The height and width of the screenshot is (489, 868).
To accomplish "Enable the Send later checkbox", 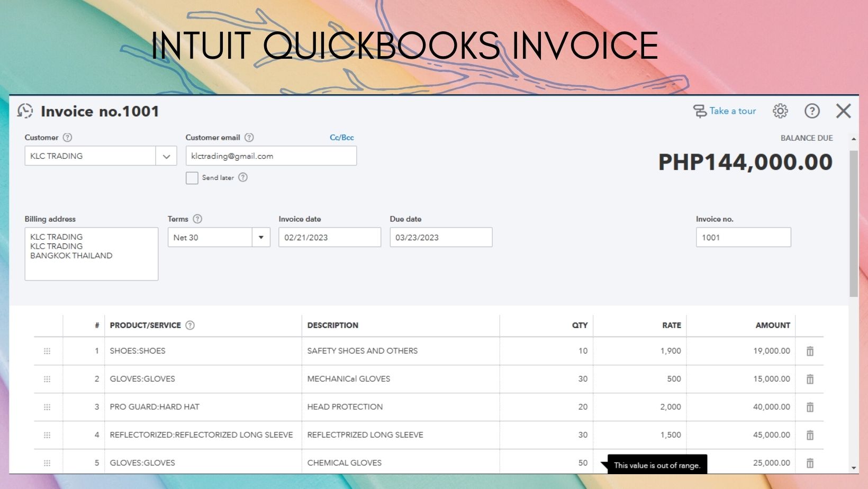I will [192, 178].
